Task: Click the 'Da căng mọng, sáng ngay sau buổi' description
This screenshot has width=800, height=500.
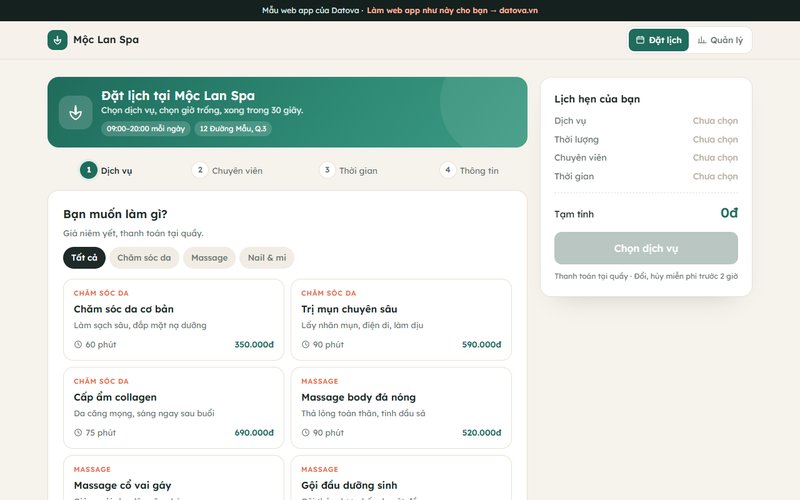Action: pos(144,414)
